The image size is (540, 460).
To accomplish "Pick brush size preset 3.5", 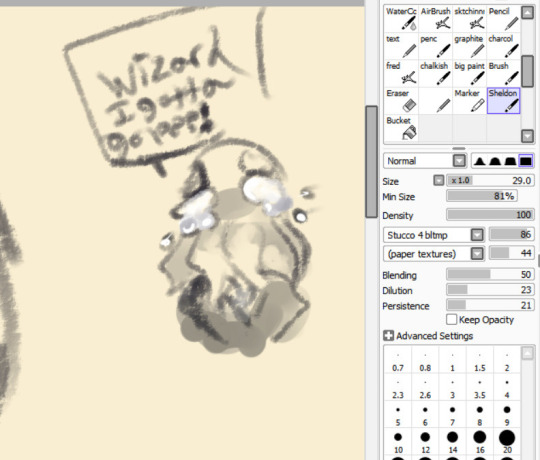I will (479, 388).
